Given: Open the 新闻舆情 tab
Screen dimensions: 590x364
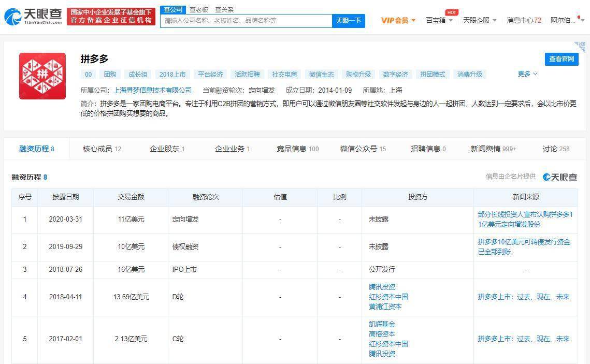Looking at the screenshot, I should [493, 149].
